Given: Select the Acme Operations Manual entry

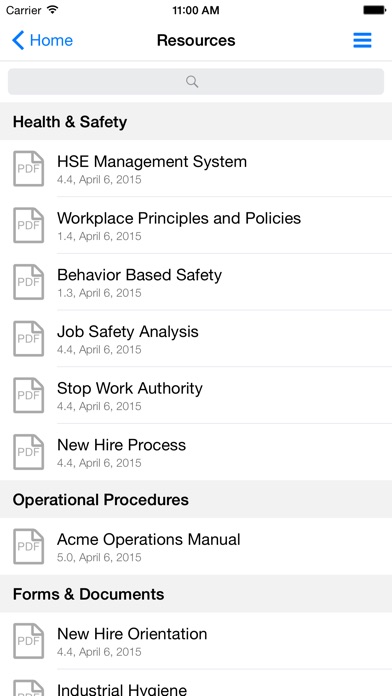Looking at the screenshot, I should [x=196, y=546].
